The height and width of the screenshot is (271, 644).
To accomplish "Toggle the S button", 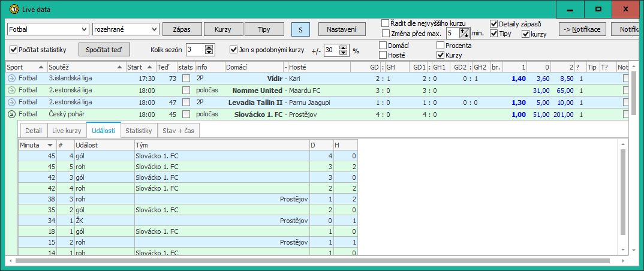I will coord(300,29).
